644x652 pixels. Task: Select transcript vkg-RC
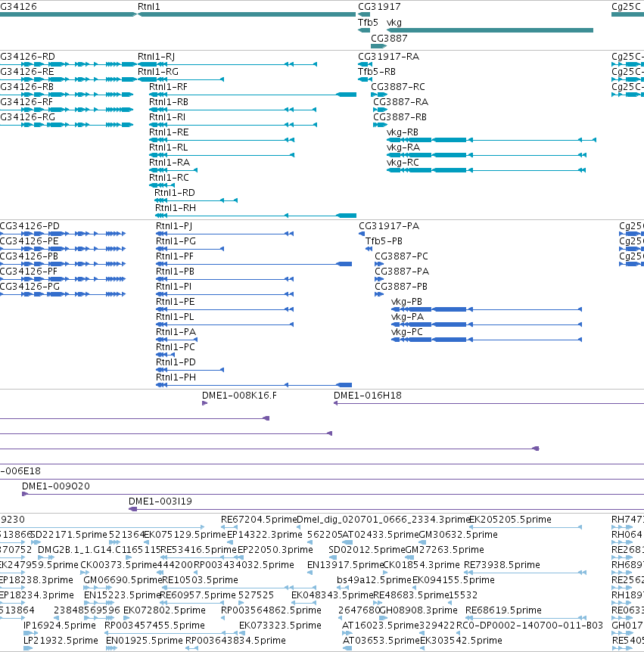tap(486, 170)
